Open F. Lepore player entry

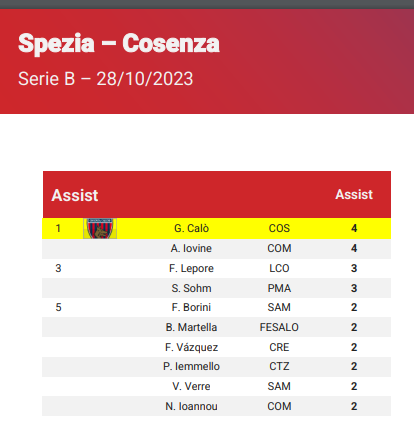point(191,268)
